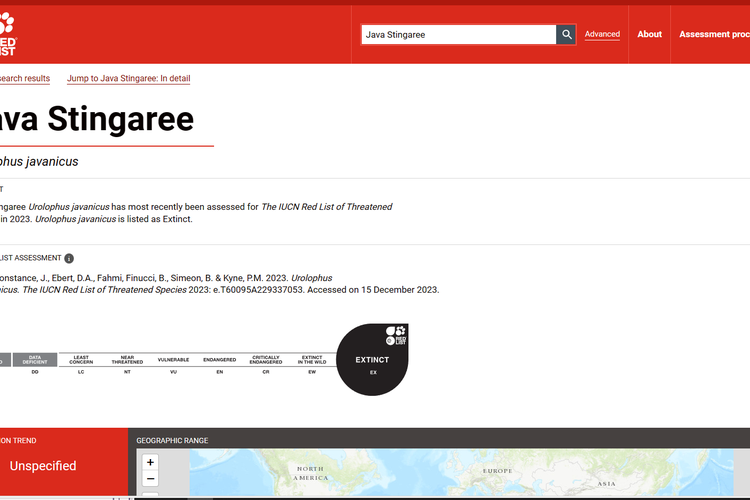Jump to Java Stingaree: In detail
Viewport: 750px width, 500px height.
[128, 78]
